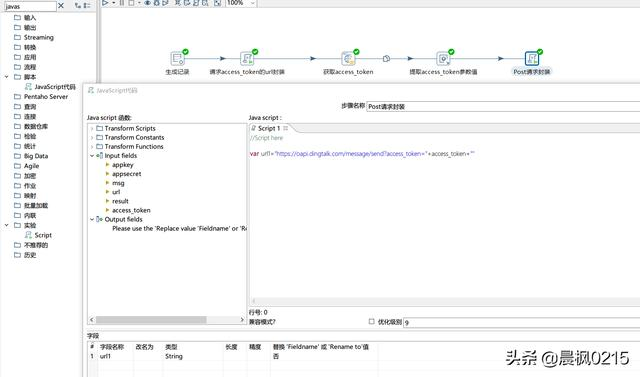Expand the Transform Constants node
Screen dimensions: 640x377
[x=92, y=137]
